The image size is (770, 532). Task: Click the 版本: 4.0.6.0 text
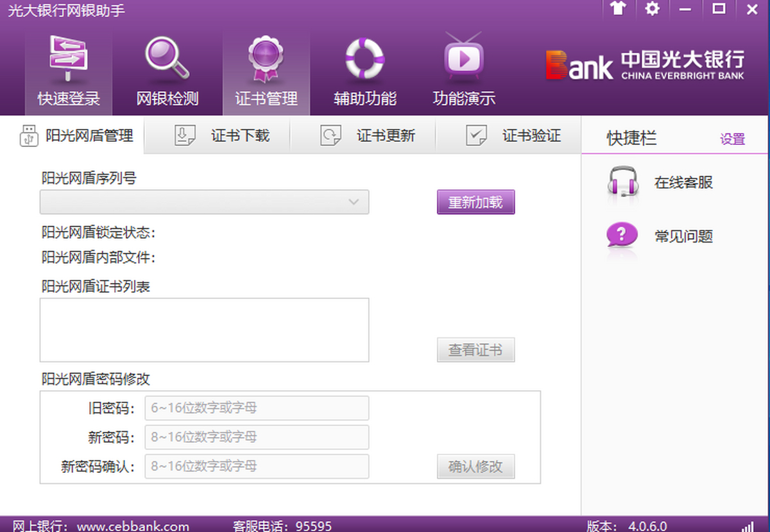pyautogui.click(x=627, y=526)
